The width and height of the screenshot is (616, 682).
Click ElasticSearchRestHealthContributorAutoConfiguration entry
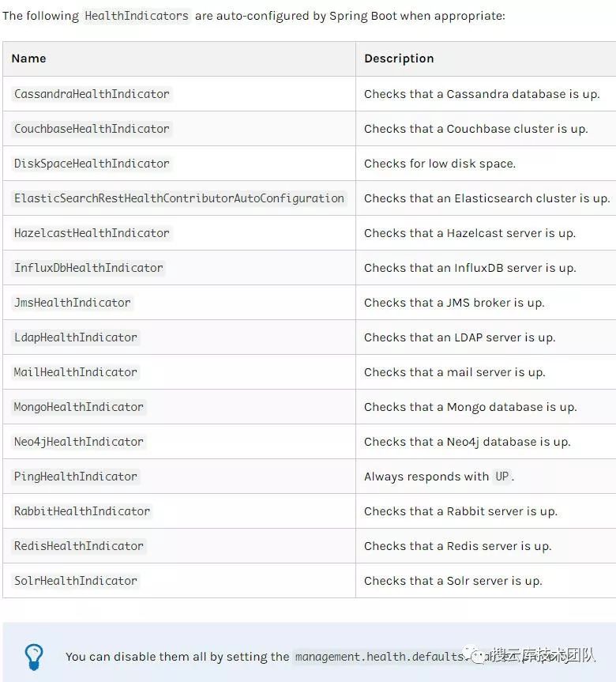[179, 198]
